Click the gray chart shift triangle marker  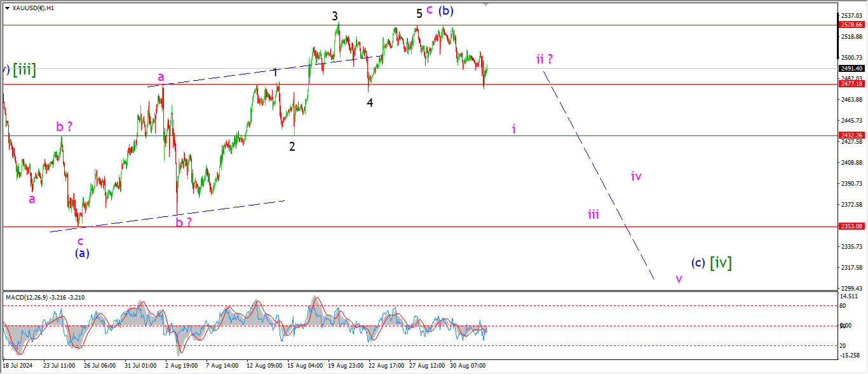(x=487, y=4)
